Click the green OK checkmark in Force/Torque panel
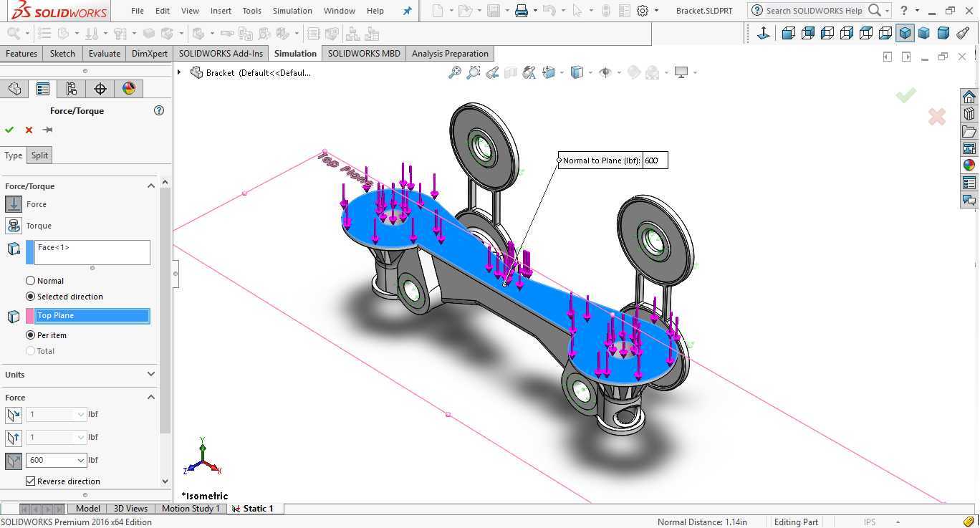Image resolution: width=980 pixels, height=528 pixels. [x=9, y=130]
